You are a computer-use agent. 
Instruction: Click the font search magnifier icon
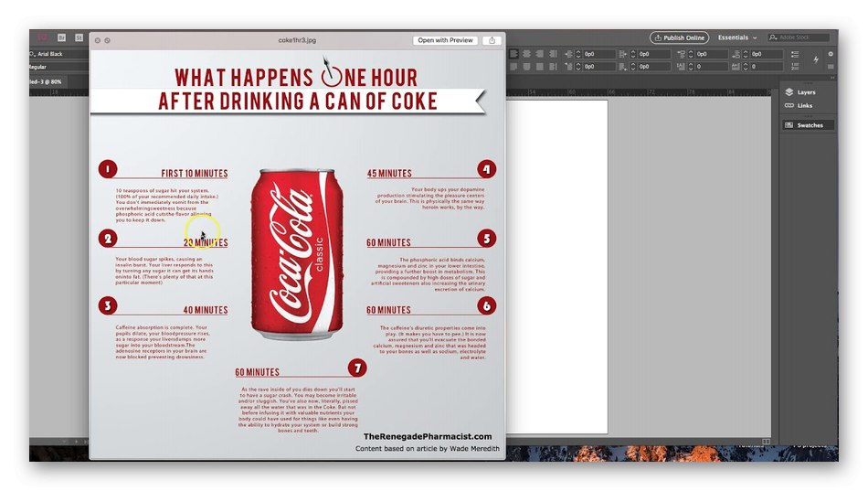[x=33, y=54]
